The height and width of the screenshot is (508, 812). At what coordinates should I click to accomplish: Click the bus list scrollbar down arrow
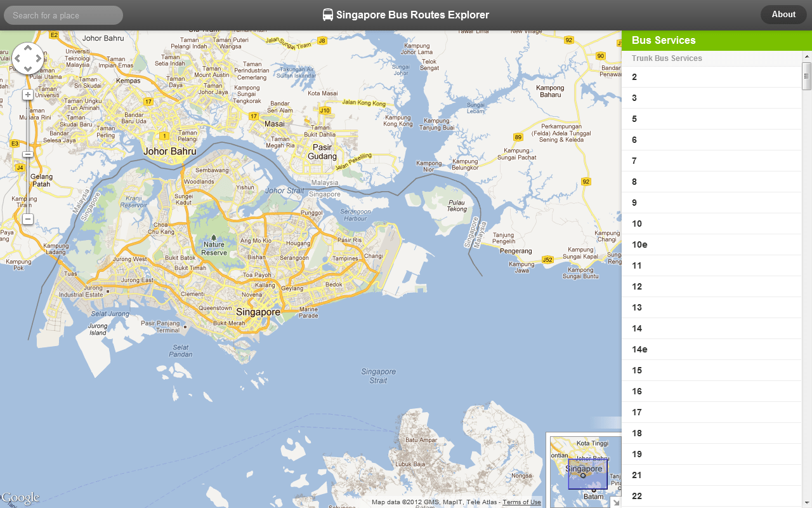[x=806, y=504]
